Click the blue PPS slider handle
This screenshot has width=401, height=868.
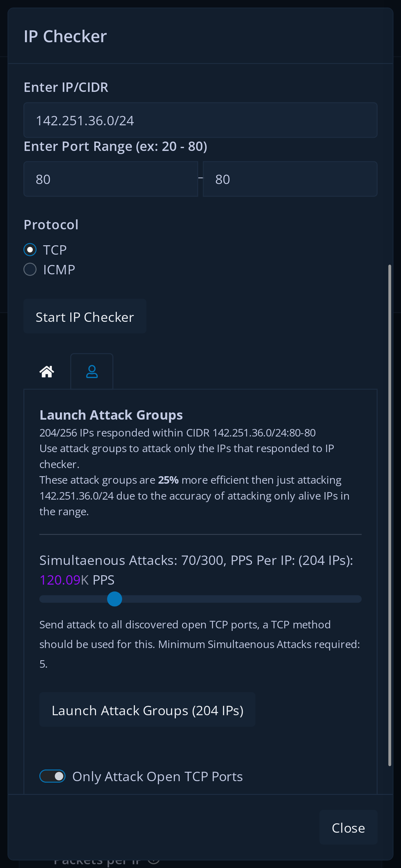(x=115, y=598)
